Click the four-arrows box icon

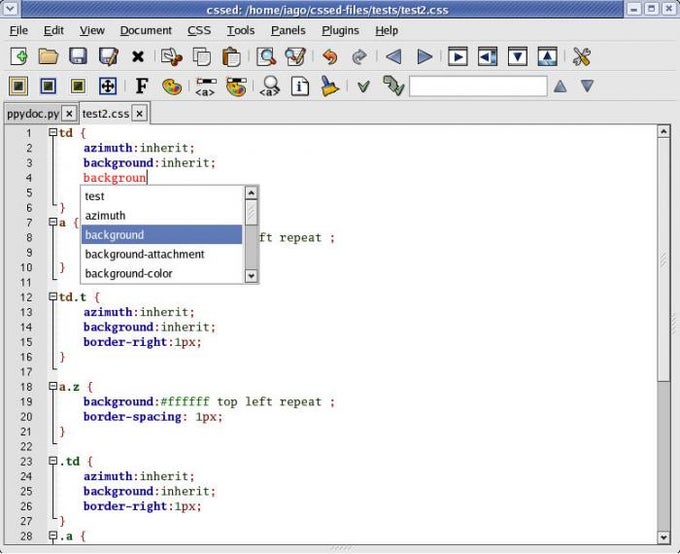point(108,86)
